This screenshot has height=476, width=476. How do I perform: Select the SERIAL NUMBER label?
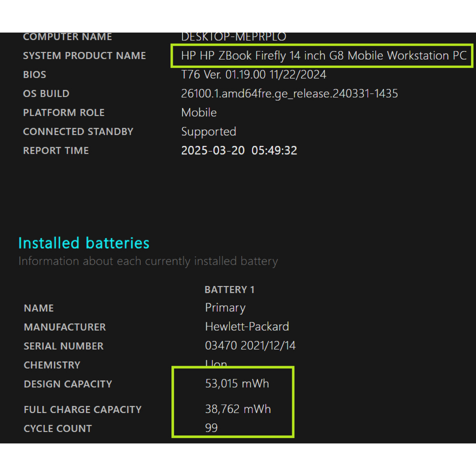tap(63, 346)
